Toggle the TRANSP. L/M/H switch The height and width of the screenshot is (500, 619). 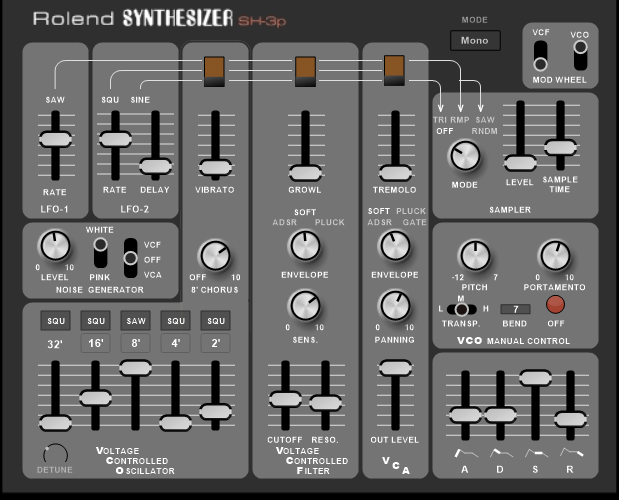point(461,309)
